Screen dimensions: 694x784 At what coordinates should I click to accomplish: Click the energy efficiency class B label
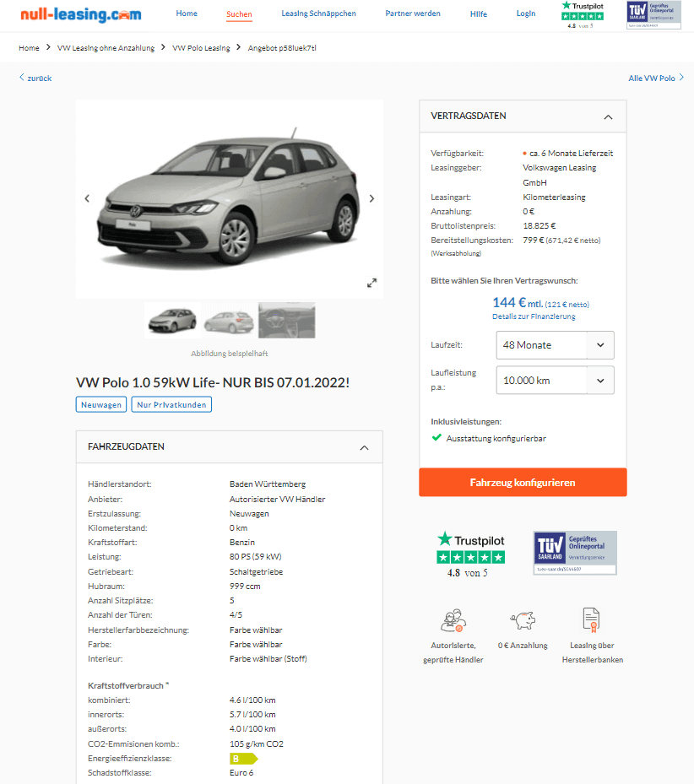(x=243, y=759)
